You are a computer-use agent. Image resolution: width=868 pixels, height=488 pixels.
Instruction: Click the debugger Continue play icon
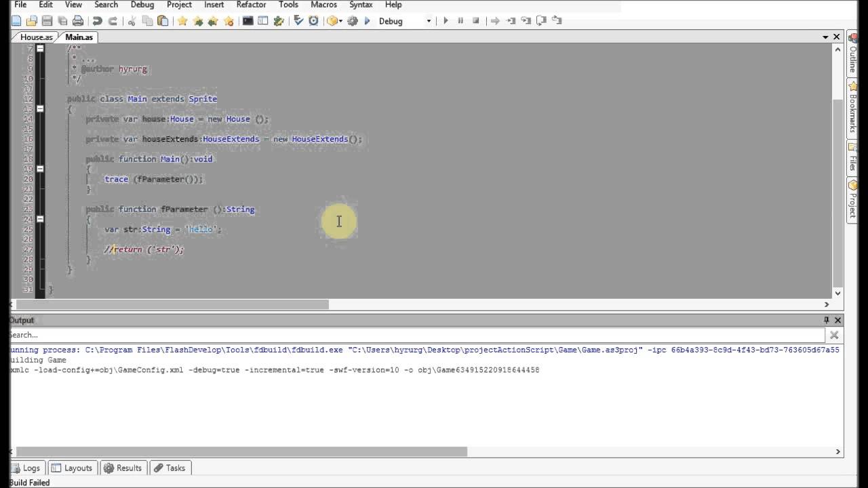tap(446, 21)
